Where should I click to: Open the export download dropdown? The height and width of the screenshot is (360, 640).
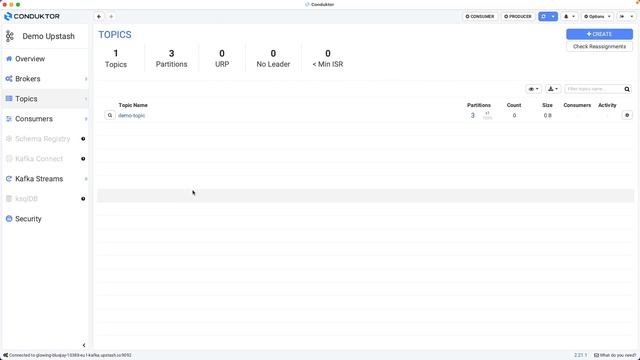tap(553, 89)
